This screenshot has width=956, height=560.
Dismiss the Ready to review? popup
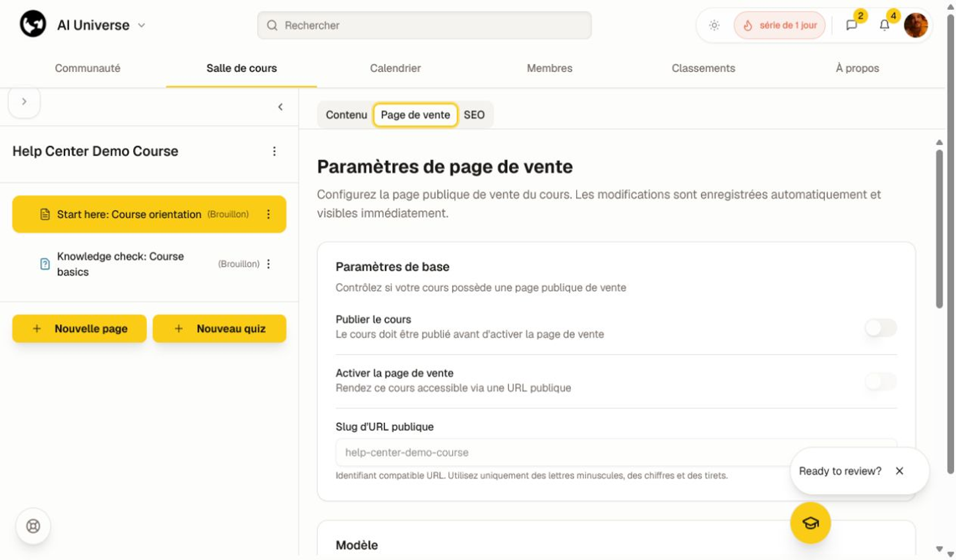pyautogui.click(x=899, y=471)
